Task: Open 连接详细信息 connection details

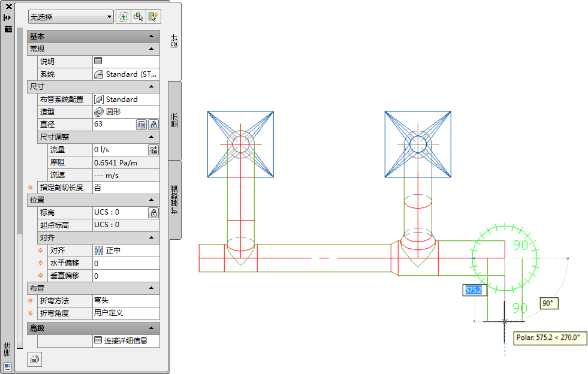Action: pyautogui.click(x=126, y=340)
